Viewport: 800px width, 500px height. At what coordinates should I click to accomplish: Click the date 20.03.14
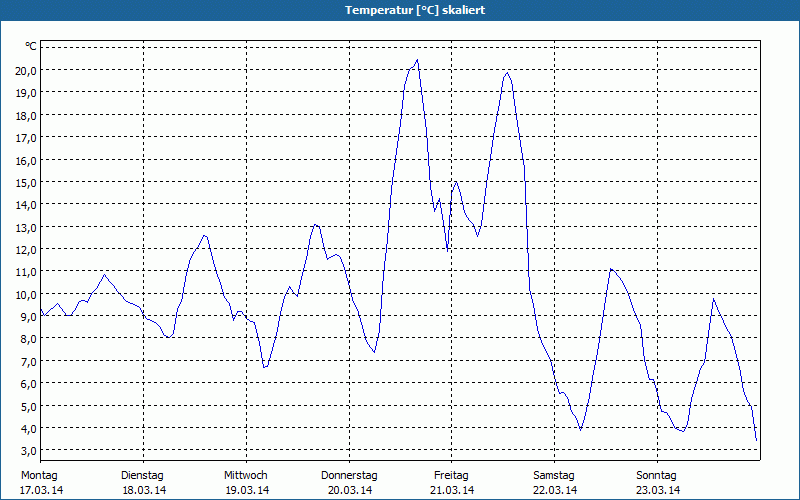350,490
